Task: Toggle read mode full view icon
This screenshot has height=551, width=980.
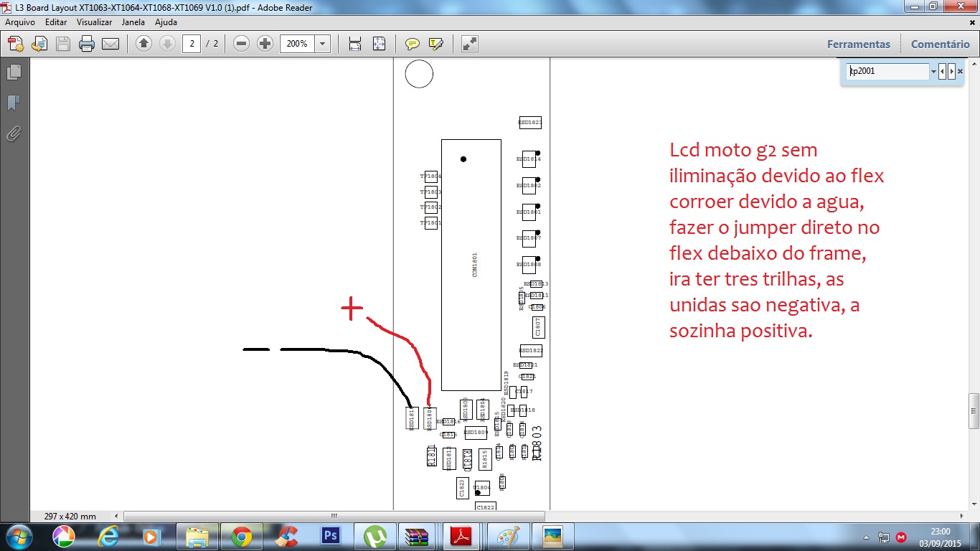Action: coord(470,44)
